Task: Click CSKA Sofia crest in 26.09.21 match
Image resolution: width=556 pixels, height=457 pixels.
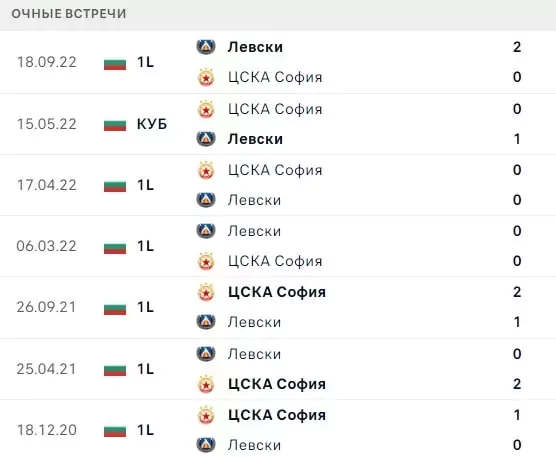Action: [x=206, y=292]
